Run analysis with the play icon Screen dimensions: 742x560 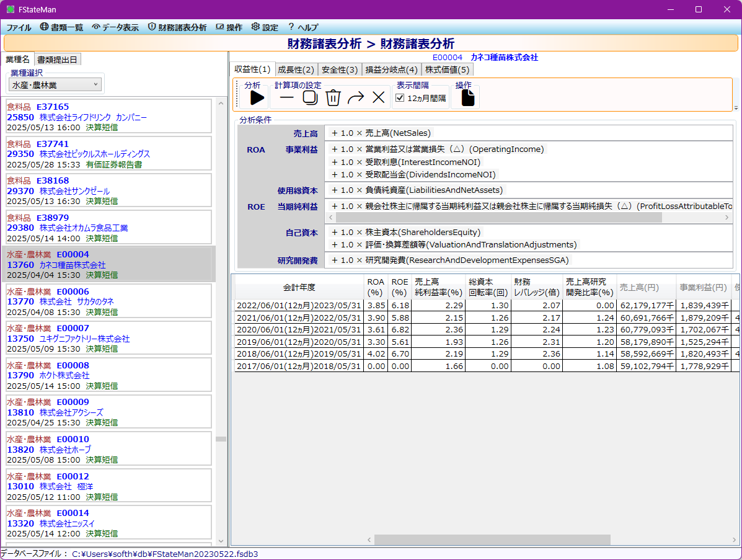pyautogui.click(x=257, y=98)
